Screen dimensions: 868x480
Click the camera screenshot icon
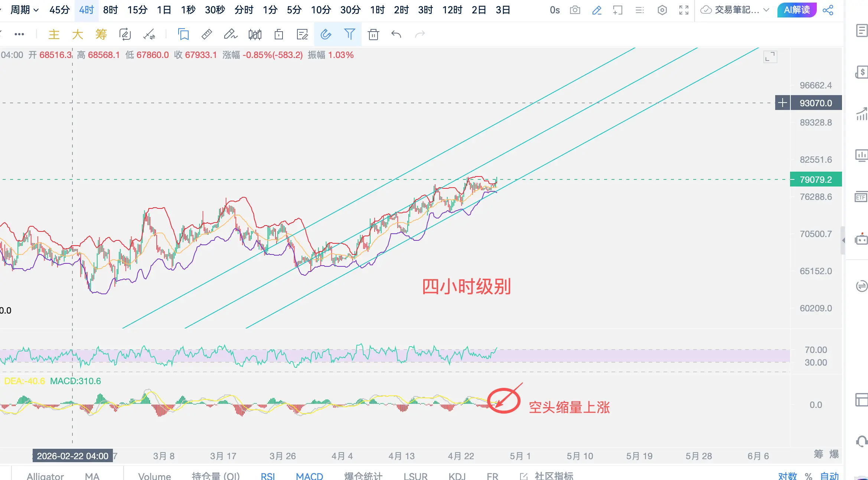coord(575,10)
